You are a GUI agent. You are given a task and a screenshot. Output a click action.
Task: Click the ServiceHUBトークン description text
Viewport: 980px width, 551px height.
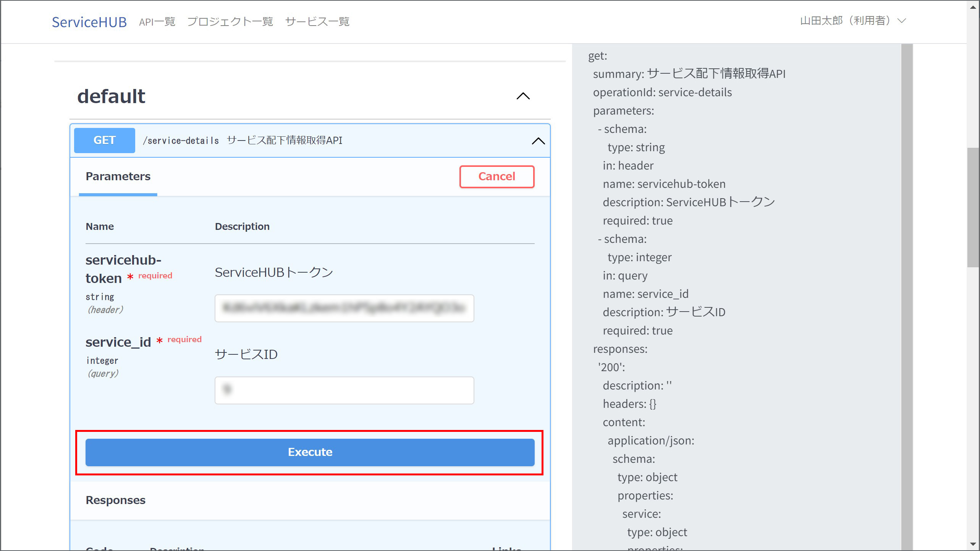[274, 272]
